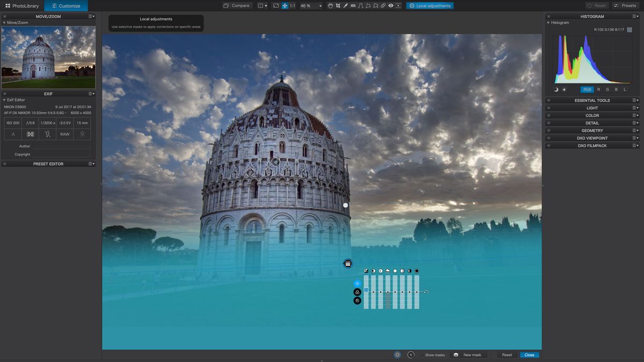Open the side-by-side view layout dropdown
Image resolution: width=644 pixels, height=362 pixels.
click(262, 5)
